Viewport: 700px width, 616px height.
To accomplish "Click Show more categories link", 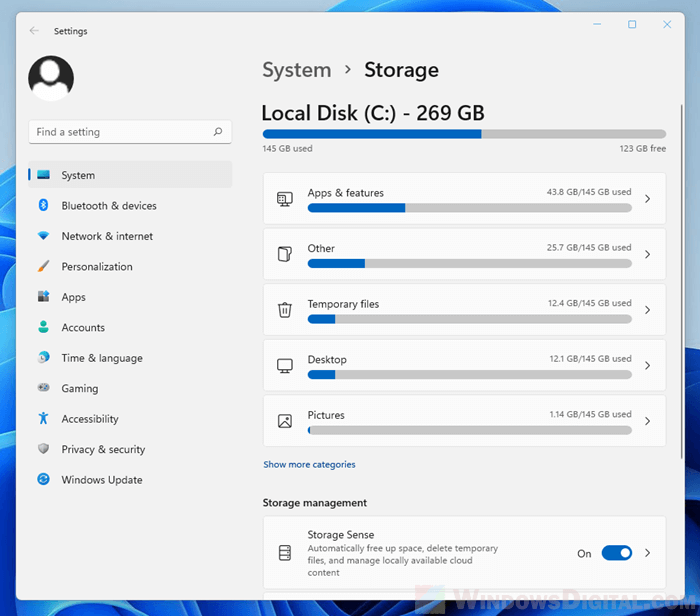I will coord(309,465).
